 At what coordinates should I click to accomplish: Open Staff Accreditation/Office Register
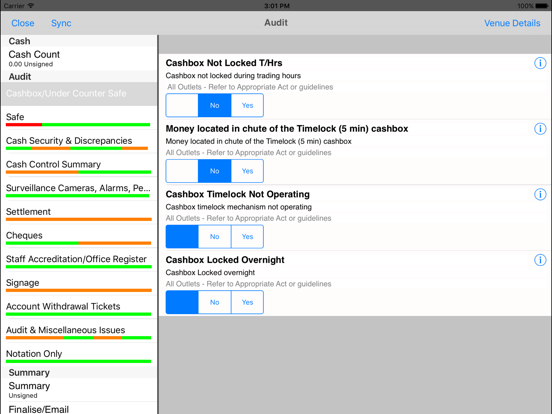coord(79,260)
